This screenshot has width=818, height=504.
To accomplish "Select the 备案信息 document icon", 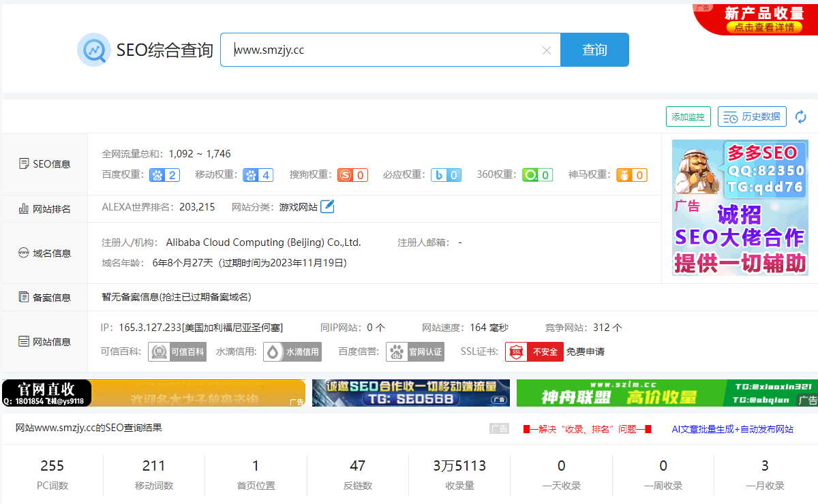I will [x=23, y=297].
